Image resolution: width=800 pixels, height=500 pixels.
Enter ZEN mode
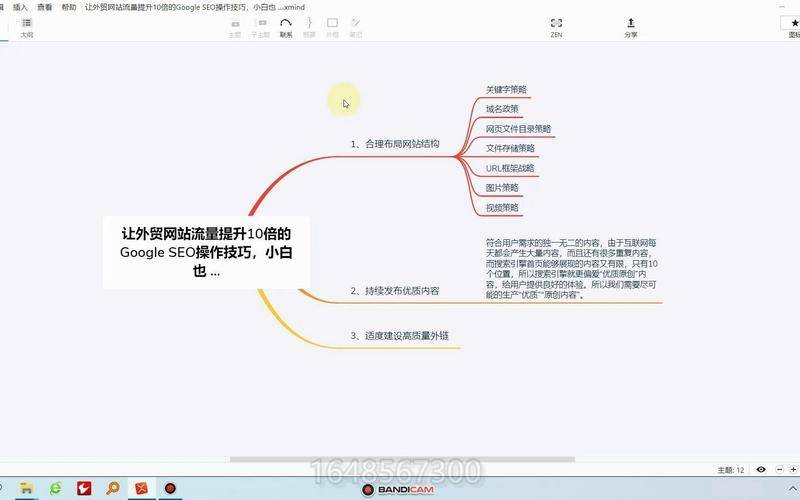click(556, 28)
